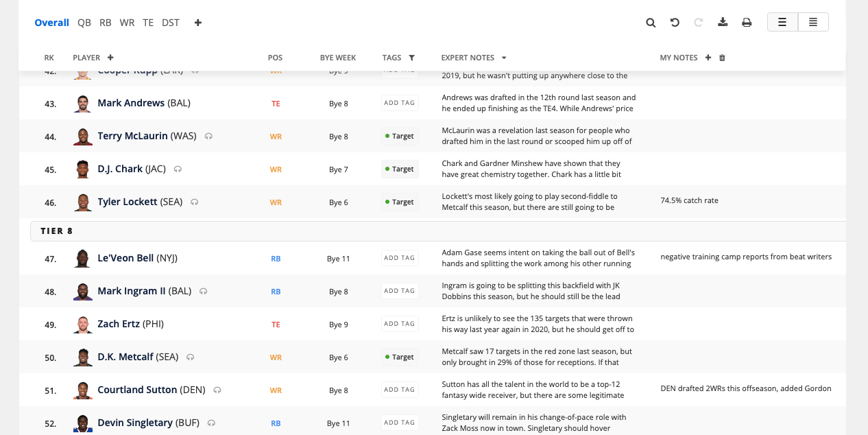Screen dimensions: 868x435
Task: Click Tyler Lockett's player headshot
Action: [x=83, y=202]
